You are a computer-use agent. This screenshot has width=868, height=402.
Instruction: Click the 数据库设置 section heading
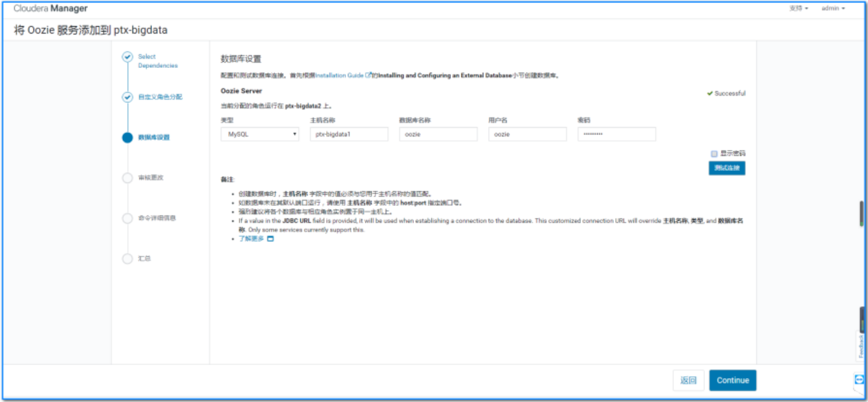pyautogui.click(x=241, y=59)
